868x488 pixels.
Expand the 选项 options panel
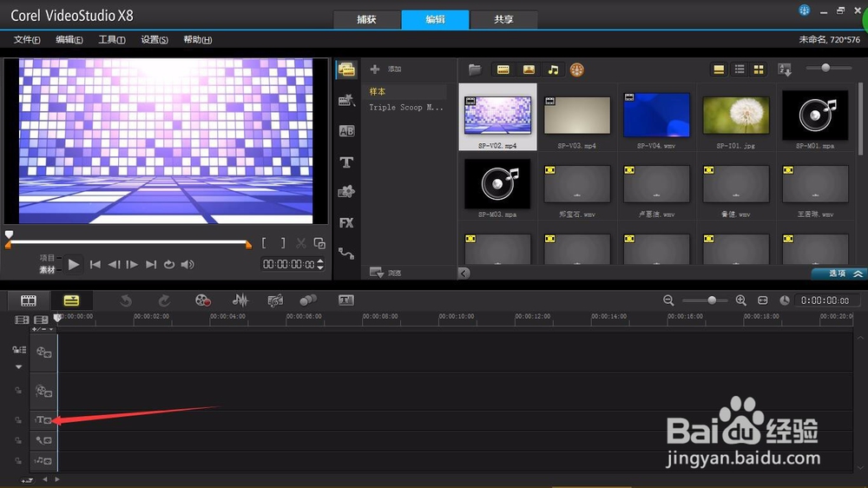838,274
